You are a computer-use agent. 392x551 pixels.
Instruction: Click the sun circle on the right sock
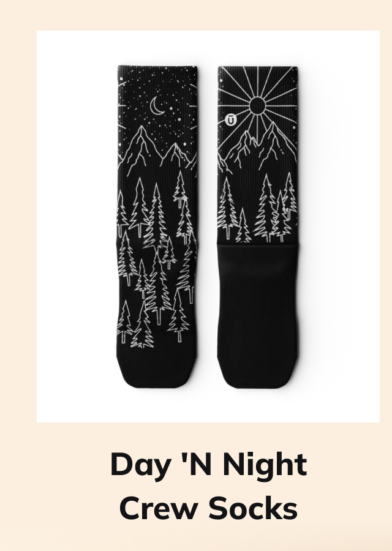257,105
